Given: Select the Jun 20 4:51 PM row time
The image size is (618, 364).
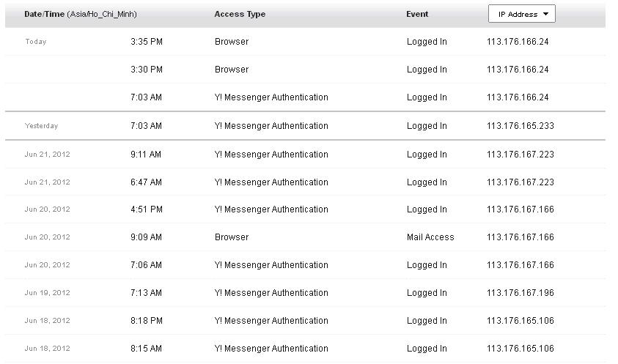Looking at the screenshot, I should tap(147, 209).
